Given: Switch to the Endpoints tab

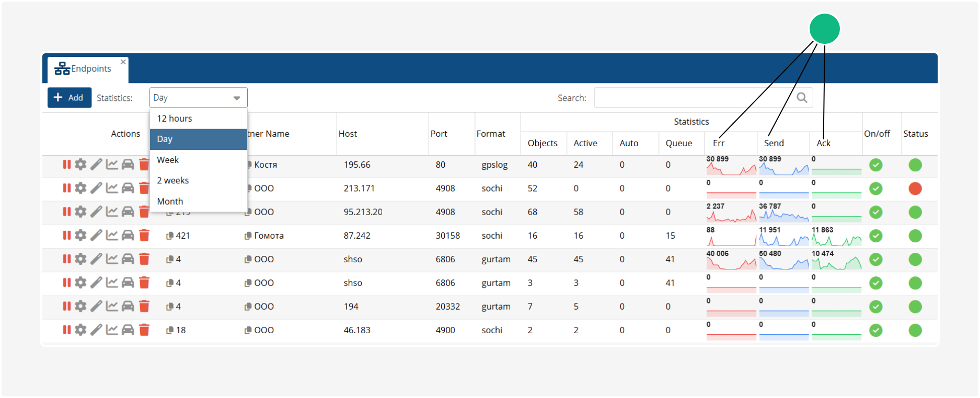Looking at the screenshot, I should tap(88, 69).
